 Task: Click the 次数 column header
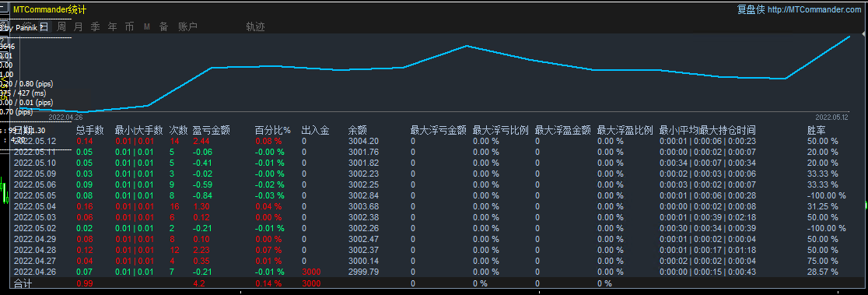(178, 131)
